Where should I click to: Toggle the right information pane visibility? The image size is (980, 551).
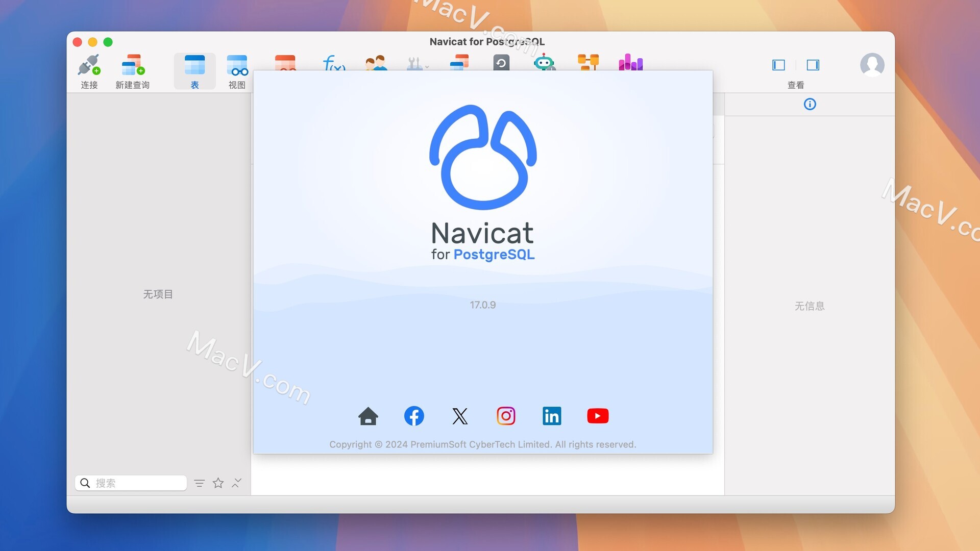tap(813, 65)
